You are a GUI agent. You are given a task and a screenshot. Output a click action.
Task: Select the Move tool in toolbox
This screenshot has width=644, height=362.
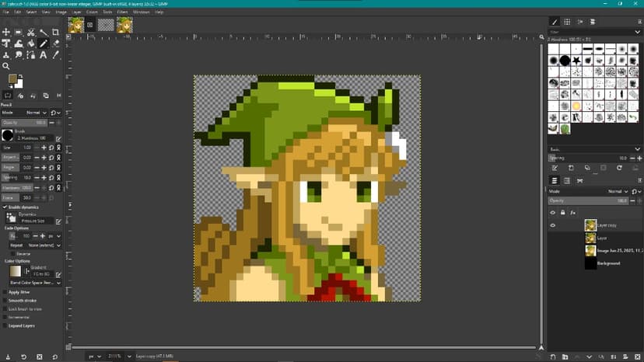tap(6, 33)
